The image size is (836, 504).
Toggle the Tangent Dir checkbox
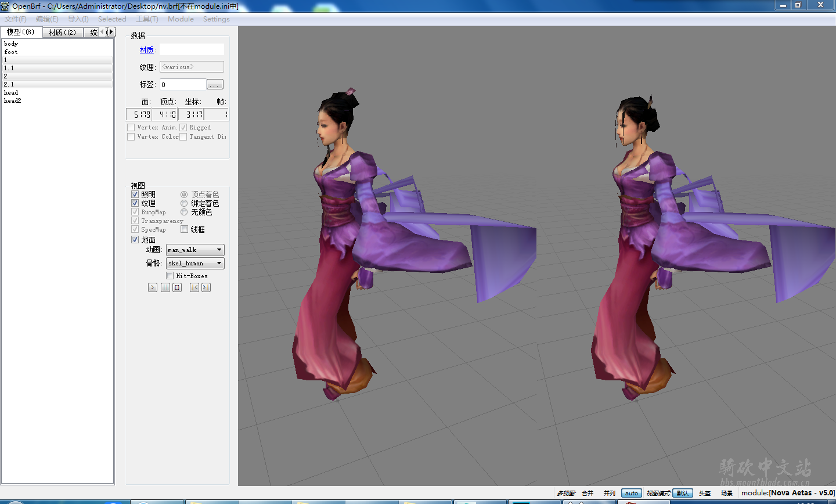point(183,137)
